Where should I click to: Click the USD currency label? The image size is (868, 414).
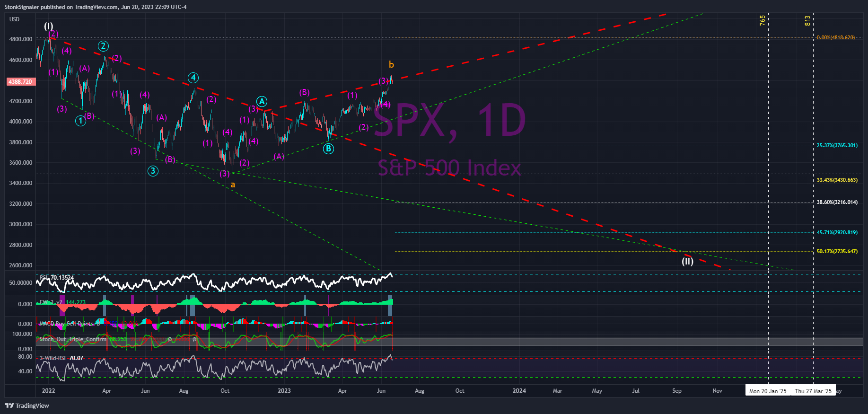tap(15, 19)
